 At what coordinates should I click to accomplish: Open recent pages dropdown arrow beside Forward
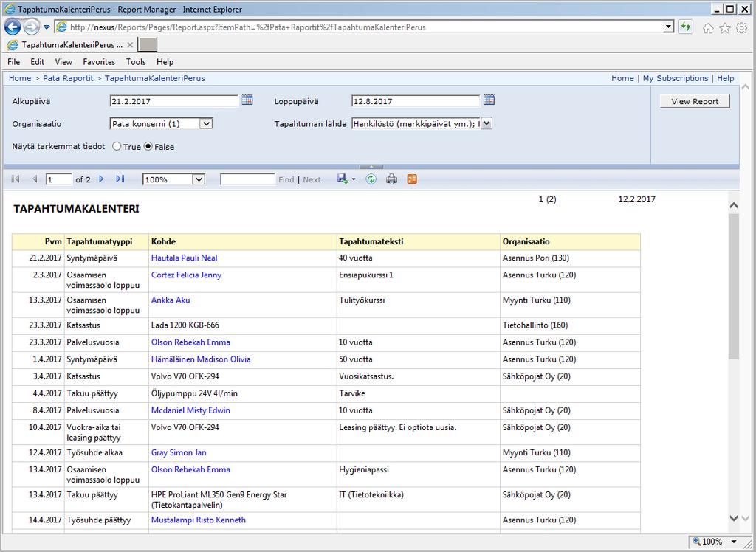47,27
